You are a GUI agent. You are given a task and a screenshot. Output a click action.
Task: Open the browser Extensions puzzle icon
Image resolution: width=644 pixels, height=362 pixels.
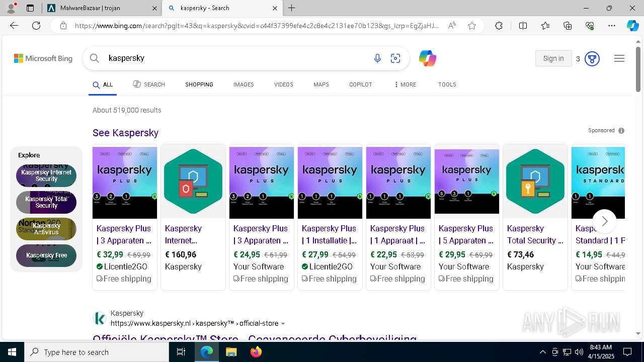[x=499, y=26]
